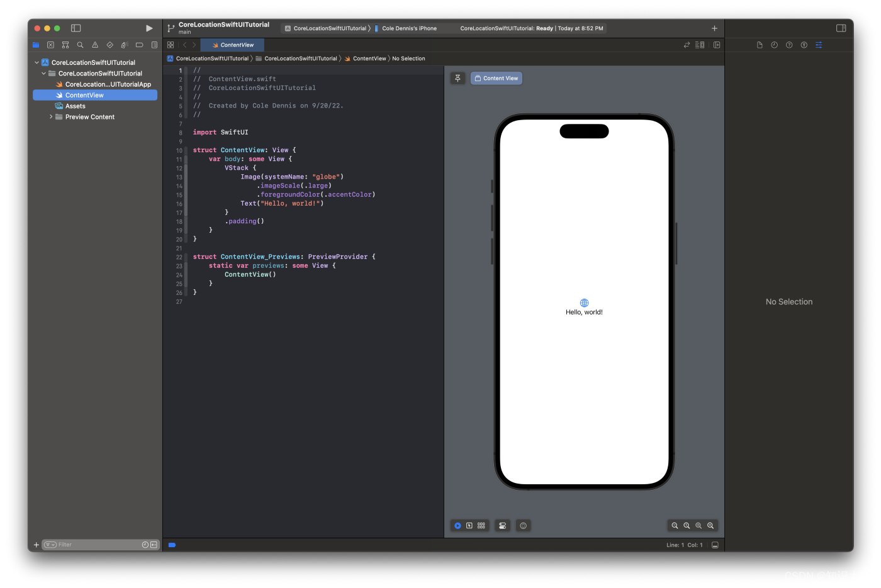Switch preview to Selectable mode
Viewport: 881px width, 588px height.
[469, 526]
